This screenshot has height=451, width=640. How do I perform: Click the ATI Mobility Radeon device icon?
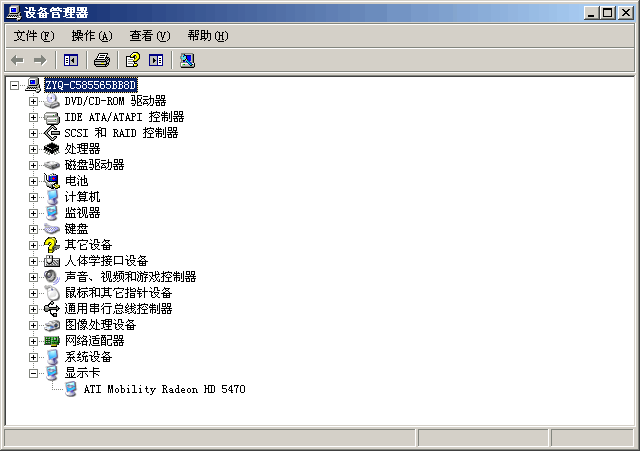71,389
